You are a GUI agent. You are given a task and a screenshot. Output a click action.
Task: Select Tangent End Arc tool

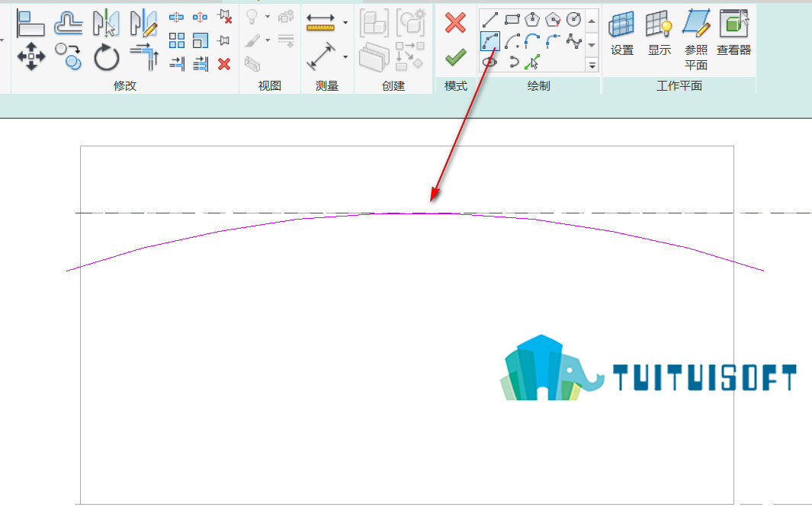click(532, 41)
